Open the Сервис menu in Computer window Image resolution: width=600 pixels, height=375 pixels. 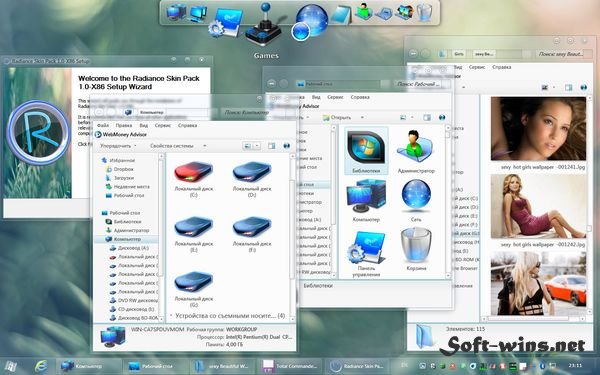click(163, 126)
